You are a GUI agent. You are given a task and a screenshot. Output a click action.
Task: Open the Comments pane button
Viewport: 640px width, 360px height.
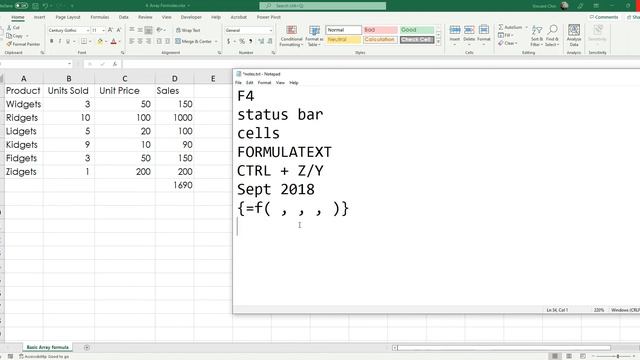coord(604,17)
